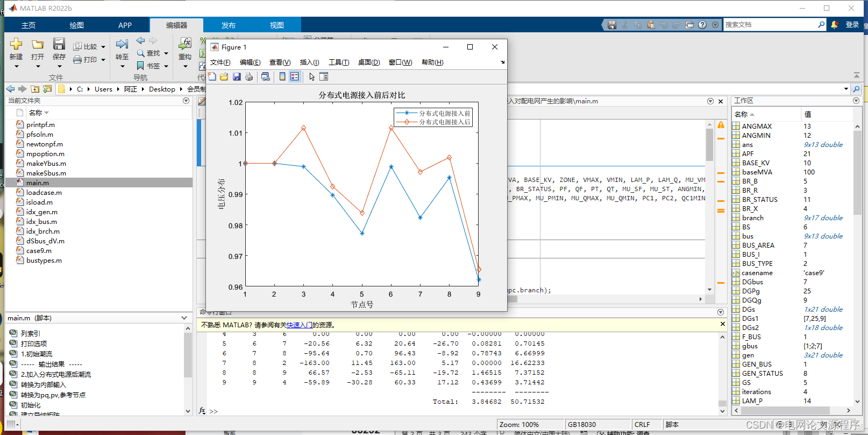Switch to the 主页 tab
Screen dimensions: 868x435
pos(29,25)
